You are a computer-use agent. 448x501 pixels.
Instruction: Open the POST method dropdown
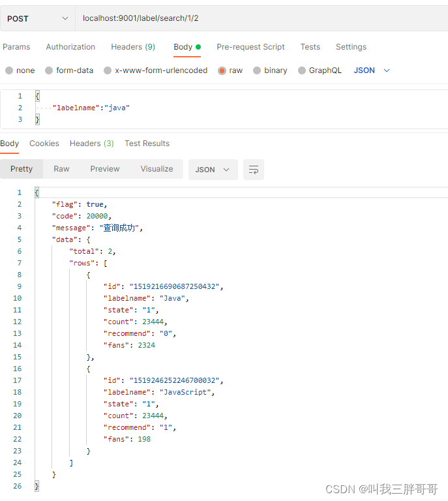tap(38, 18)
